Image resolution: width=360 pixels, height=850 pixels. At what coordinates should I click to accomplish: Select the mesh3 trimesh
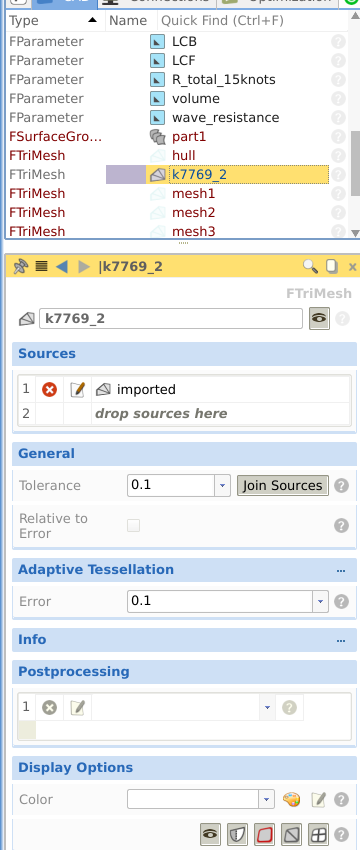(194, 231)
